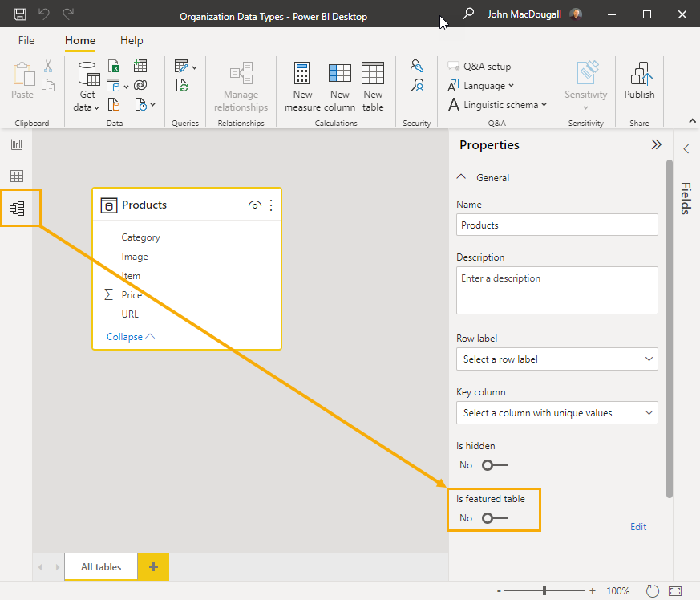700x600 pixels.
Task: Open Q&A setup
Action: [x=479, y=67]
